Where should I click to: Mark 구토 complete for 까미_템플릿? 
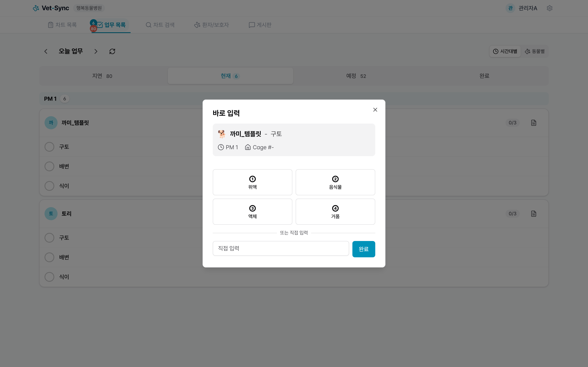point(49,147)
